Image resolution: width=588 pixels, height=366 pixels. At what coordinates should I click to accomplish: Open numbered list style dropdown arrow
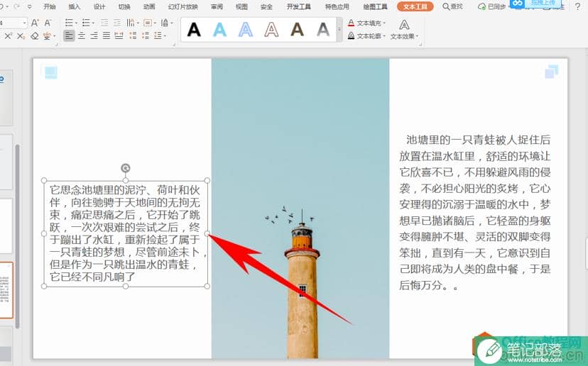click(x=93, y=23)
